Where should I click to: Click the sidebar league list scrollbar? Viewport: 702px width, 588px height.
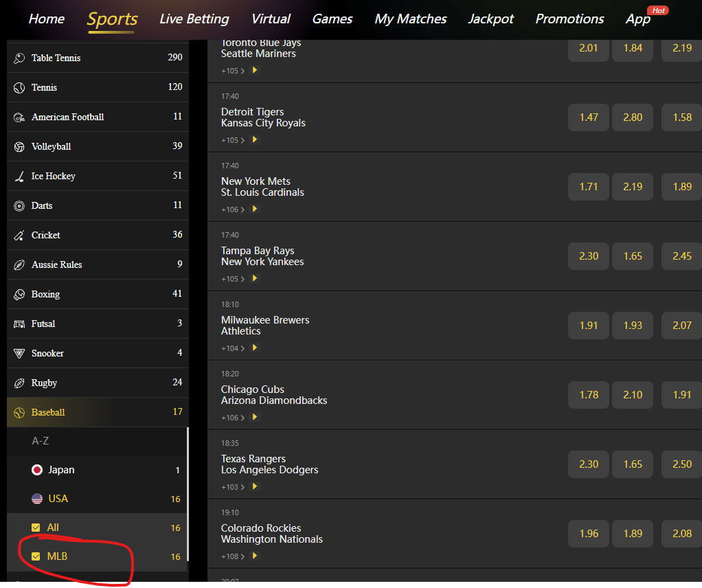click(188, 494)
